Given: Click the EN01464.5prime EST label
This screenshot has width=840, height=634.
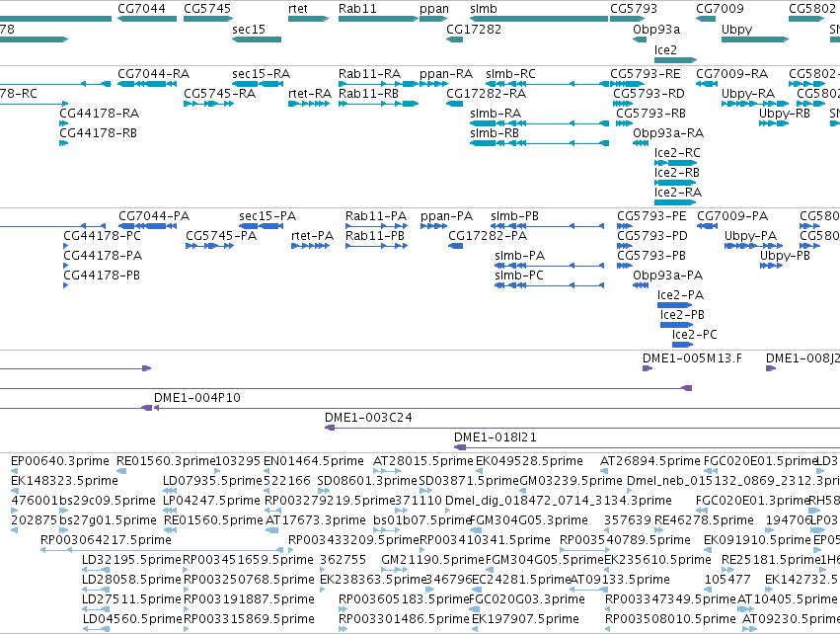Looking at the screenshot, I should [x=313, y=461].
